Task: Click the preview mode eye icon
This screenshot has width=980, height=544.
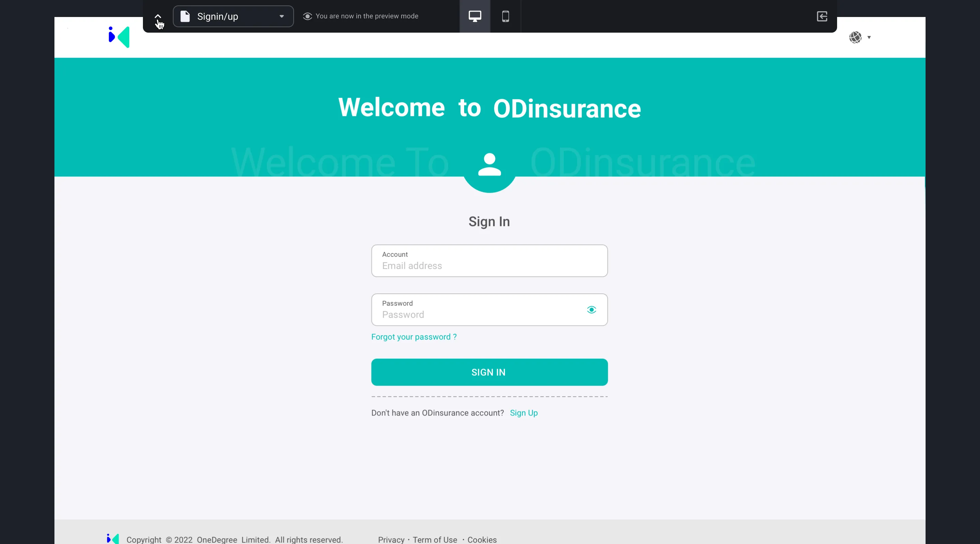Action: pyautogui.click(x=307, y=16)
